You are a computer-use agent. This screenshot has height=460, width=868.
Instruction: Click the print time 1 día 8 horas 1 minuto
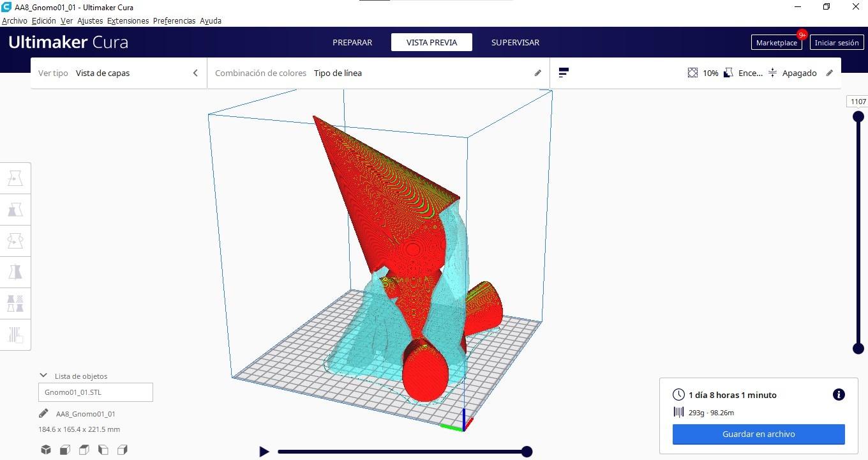pyautogui.click(x=733, y=395)
